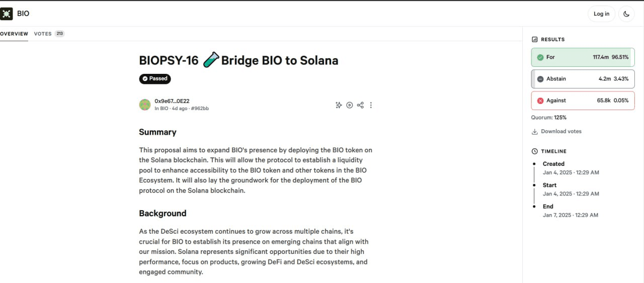Click the green For checkmark icon
The image size is (644, 283).
540,57
